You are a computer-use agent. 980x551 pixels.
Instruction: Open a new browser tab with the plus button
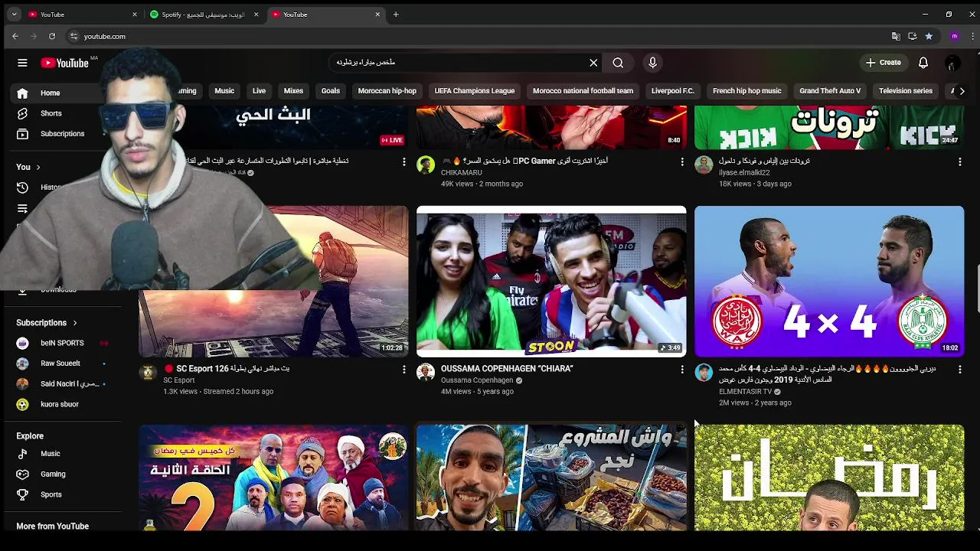pyautogui.click(x=396, y=14)
